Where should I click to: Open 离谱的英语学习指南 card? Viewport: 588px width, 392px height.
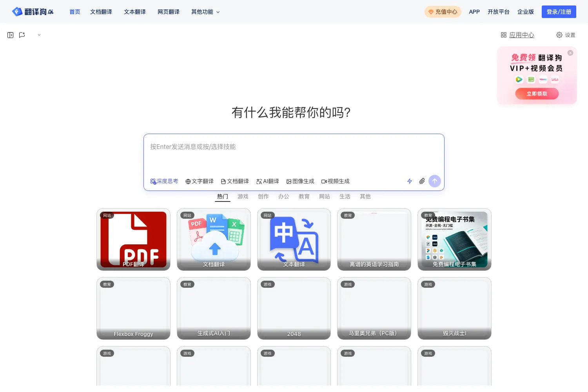[x=374, y=240]
